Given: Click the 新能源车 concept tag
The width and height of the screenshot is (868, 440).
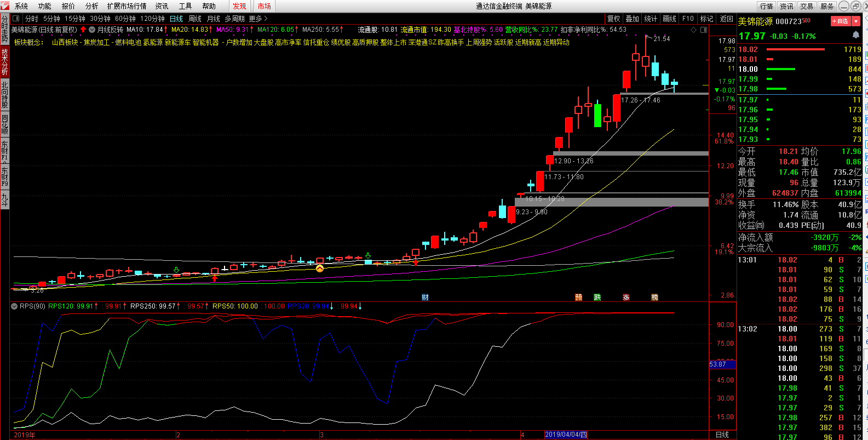Looking at the screenshot, I should coord(177,42).
